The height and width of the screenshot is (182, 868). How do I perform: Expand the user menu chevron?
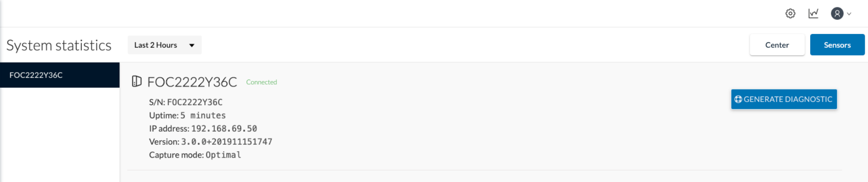coord(849,14)
